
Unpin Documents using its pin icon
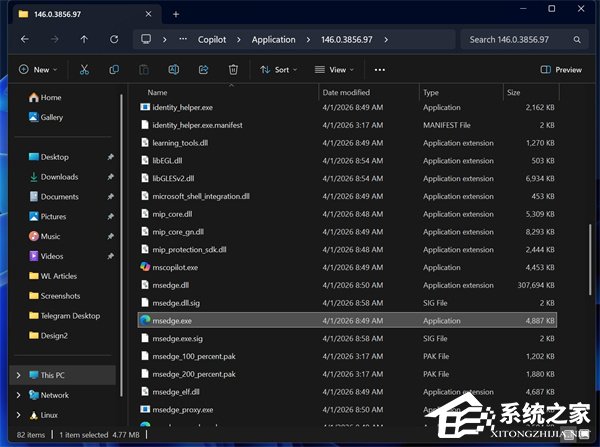[110, 196]
